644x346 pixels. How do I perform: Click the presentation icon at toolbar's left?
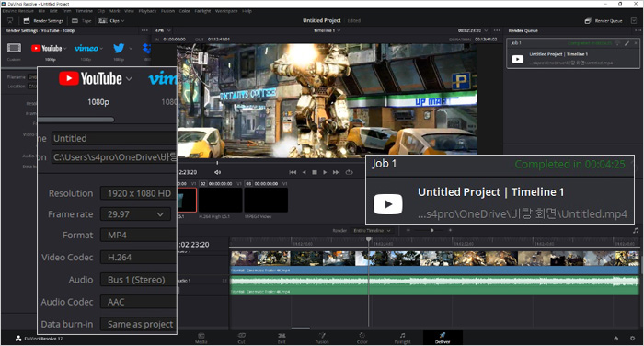click(10, 20)
